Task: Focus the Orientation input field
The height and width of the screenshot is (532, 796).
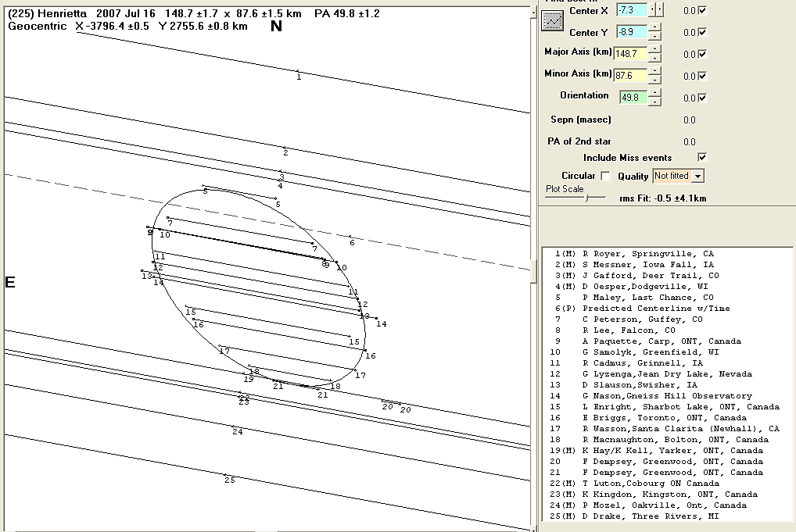Action: [633, 97]
